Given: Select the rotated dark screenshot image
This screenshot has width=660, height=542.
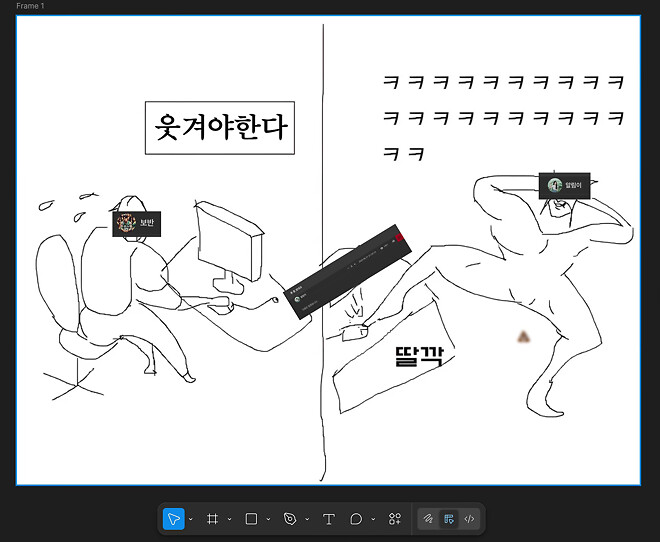Looking at the screenshot, I should point(348,272).
